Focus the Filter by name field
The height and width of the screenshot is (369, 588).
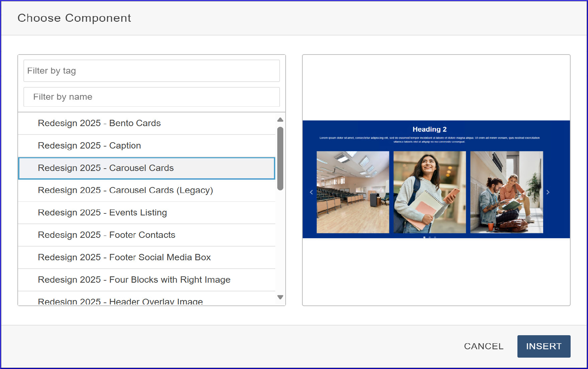pos(152,97)
